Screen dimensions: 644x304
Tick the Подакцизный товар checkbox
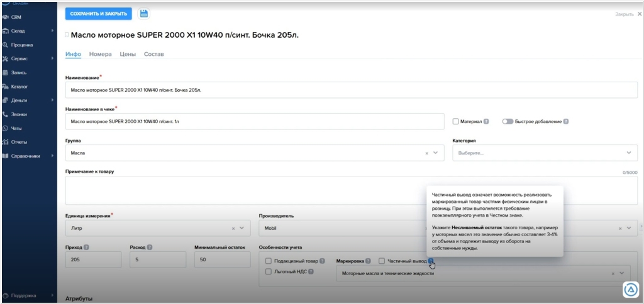coord(269,261)
